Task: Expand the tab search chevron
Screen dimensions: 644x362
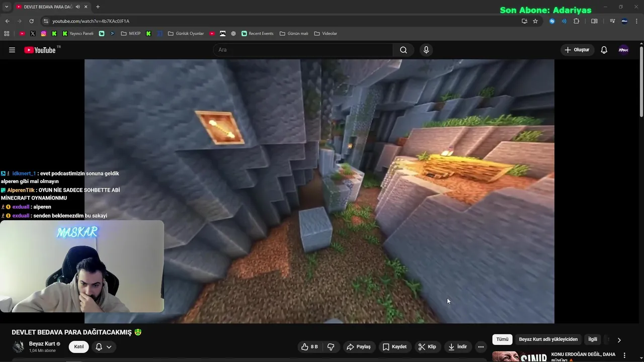Action: coord(7,7)
